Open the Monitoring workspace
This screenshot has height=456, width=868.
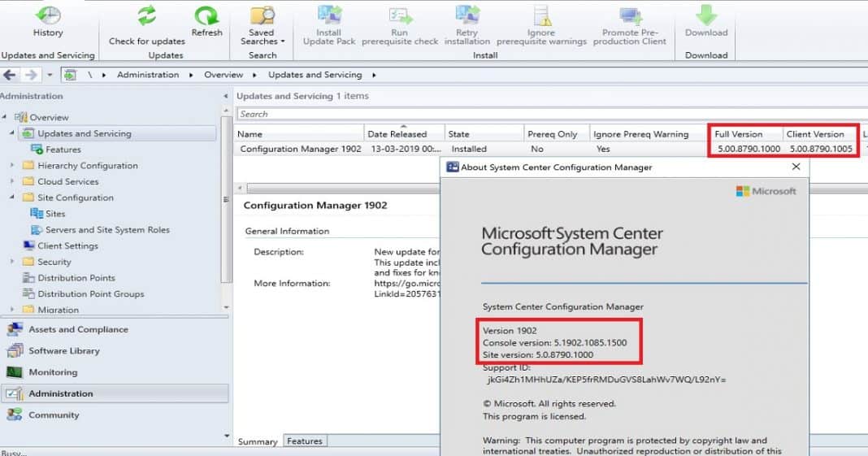[115, 372]
